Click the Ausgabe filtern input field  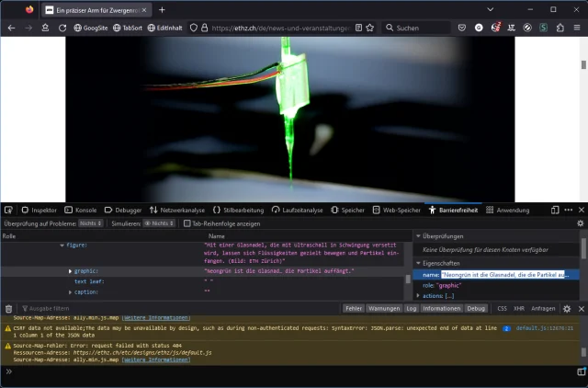tap(55, 309)
